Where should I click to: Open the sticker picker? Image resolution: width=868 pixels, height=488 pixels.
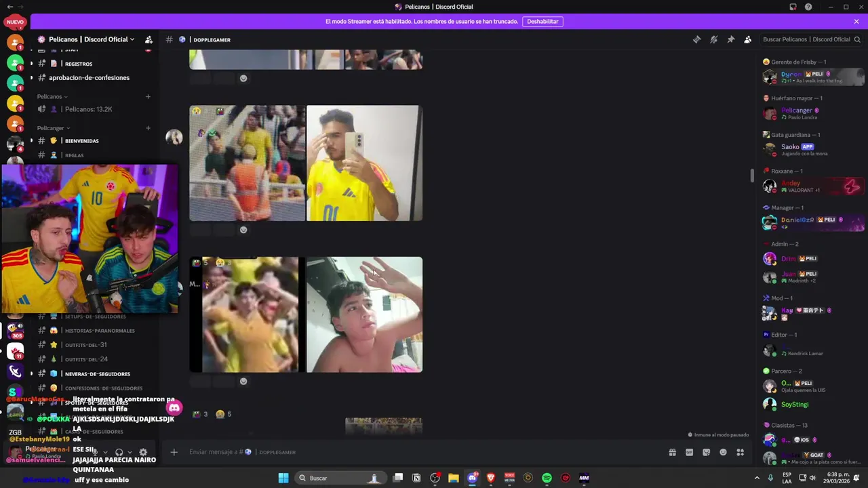point(706,452)
